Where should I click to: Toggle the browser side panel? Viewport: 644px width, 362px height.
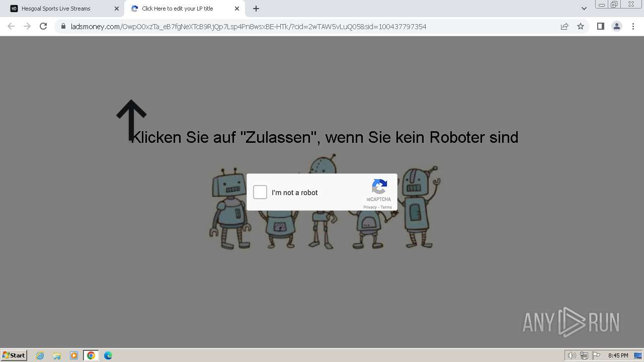click(600, 26)
